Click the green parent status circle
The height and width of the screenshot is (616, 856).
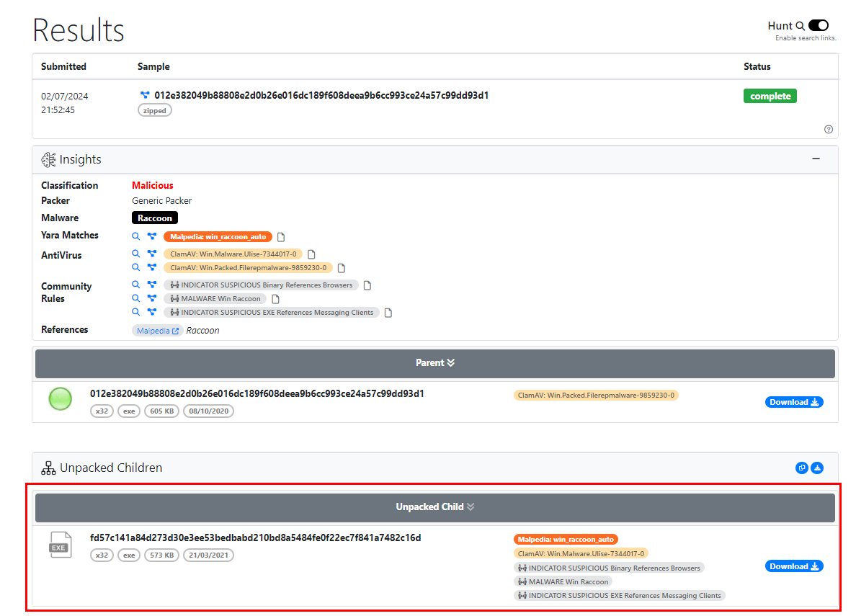point(61,399)
